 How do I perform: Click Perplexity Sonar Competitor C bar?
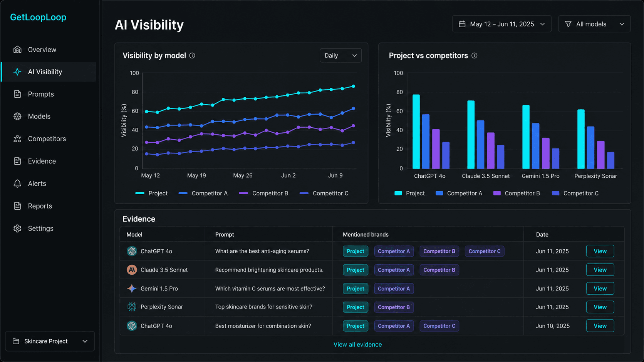tap(610, 160)
